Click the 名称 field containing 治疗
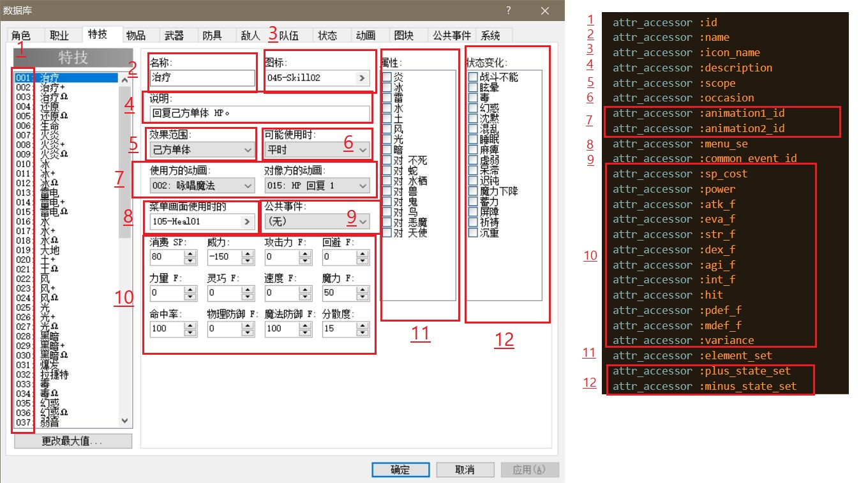The image size is (868, 483). pos(202,78)
